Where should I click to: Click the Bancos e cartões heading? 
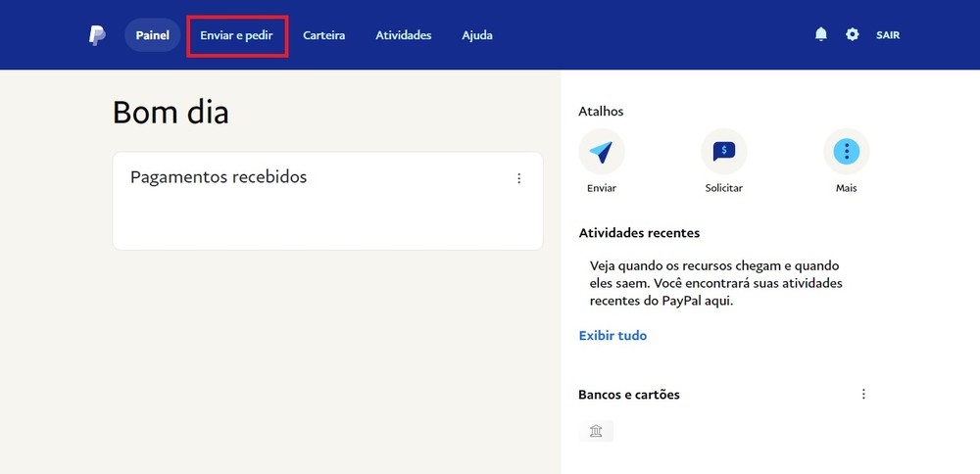pyautogui.click(x=629, y=395)
